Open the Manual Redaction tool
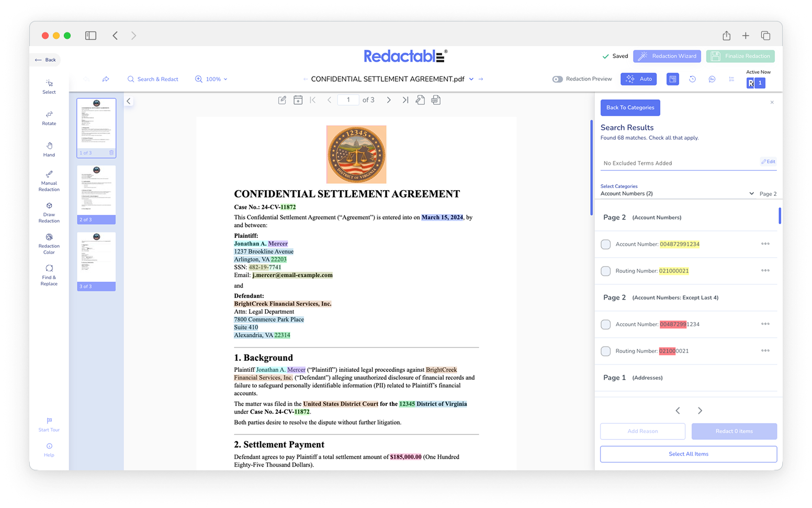Screen dimensions: 812x508 point(49,181)
